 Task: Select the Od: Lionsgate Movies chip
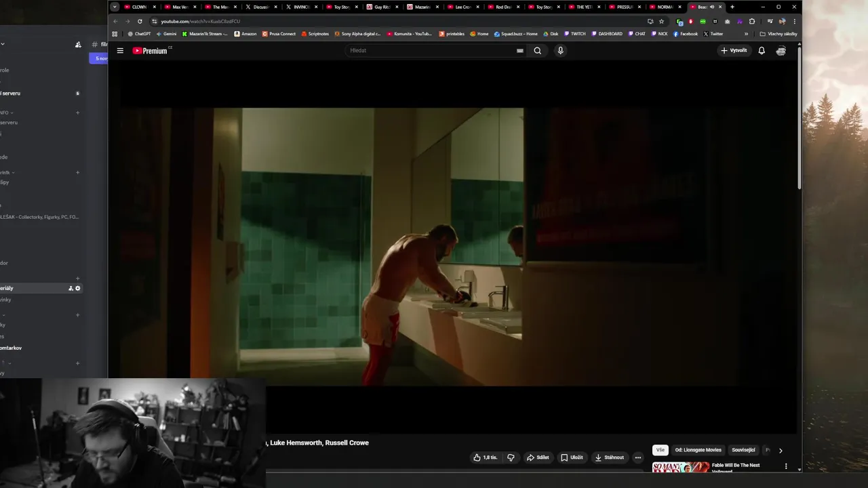pyautogui.click(x=698, y=450)
